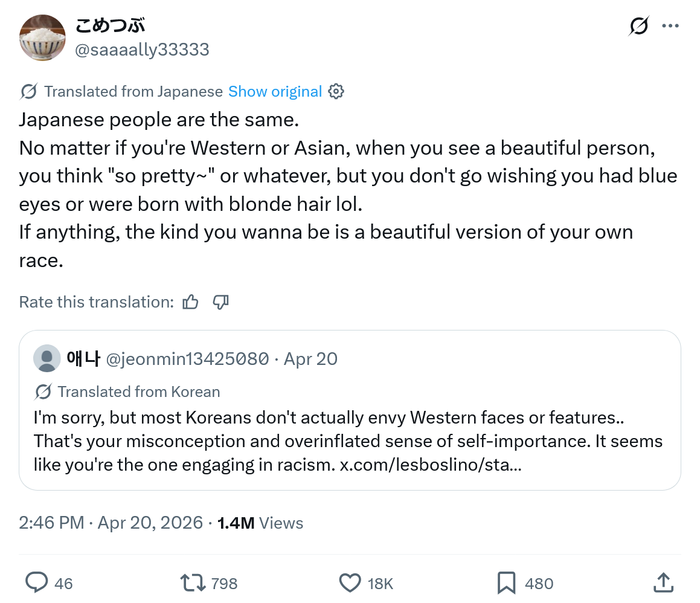
Task: Click the reply comment bubble icon
Action: pos(37,582)
